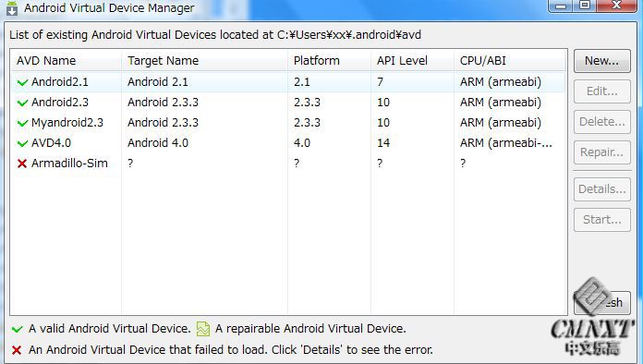Sort by the API Level column header
Image resolution: width=643 pixels, height=364 pixels.
413,61
